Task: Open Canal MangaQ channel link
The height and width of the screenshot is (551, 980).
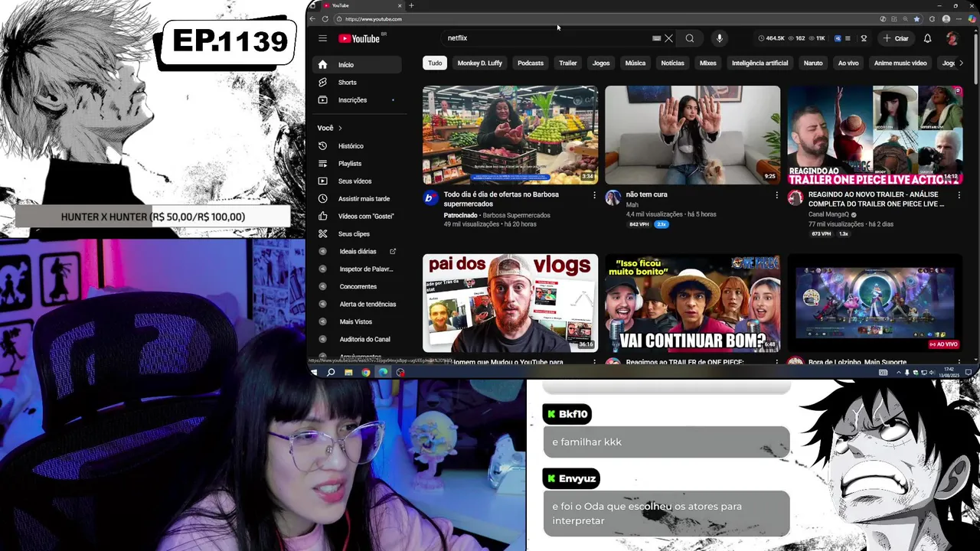Action: coord(829,214)
